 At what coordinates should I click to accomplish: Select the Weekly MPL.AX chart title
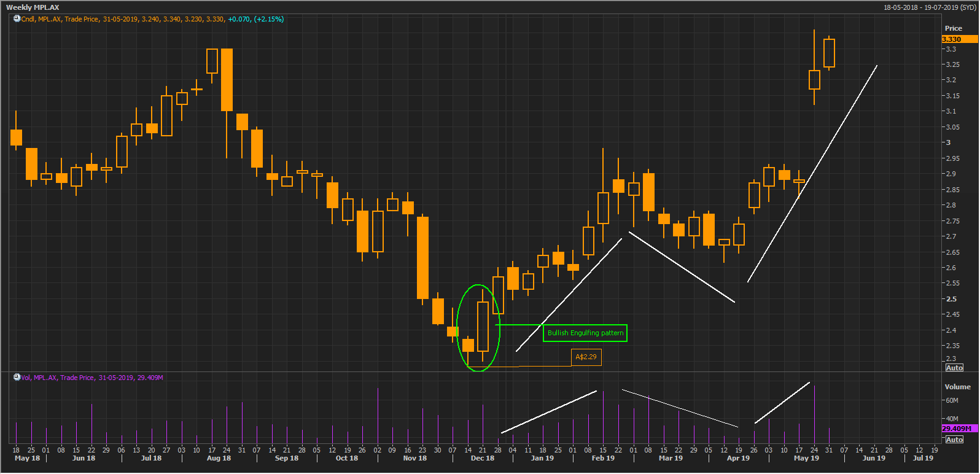[33, 7]
